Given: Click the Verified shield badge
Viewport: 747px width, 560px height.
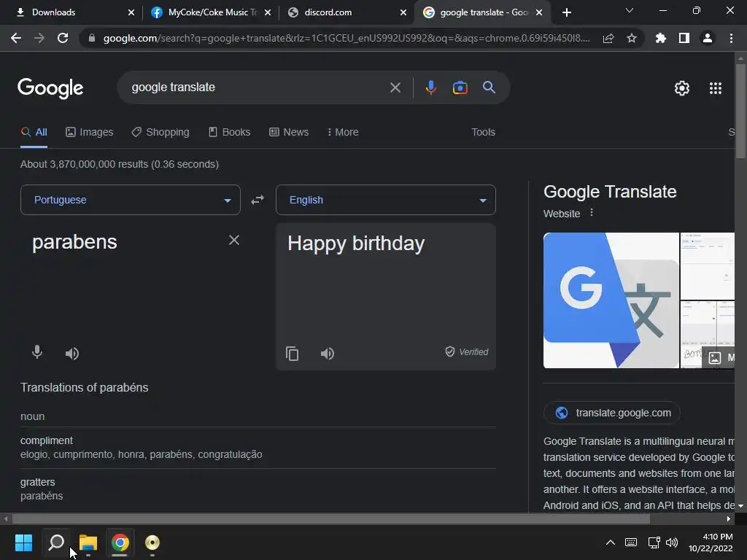Looking at the screenshot, I should pos(466,352).
